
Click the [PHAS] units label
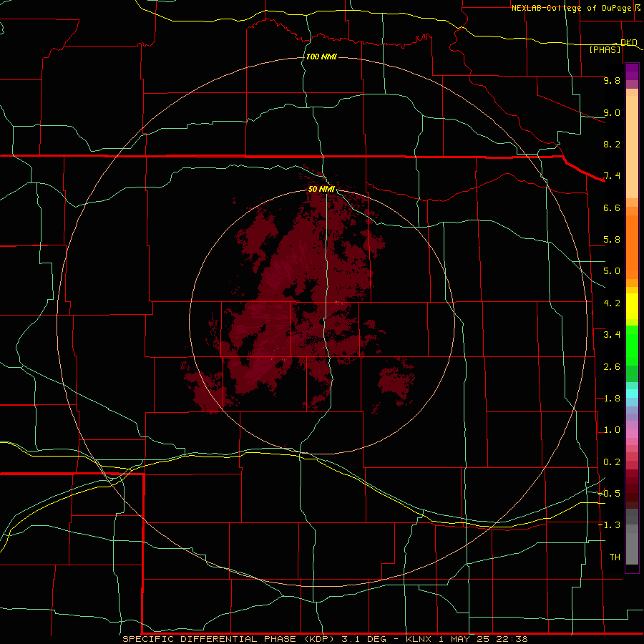[605, 49]
